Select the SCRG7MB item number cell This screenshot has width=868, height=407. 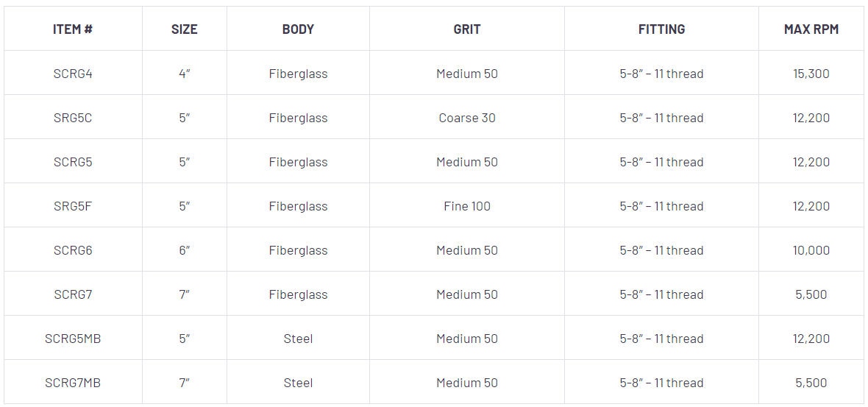pos(73,383)
